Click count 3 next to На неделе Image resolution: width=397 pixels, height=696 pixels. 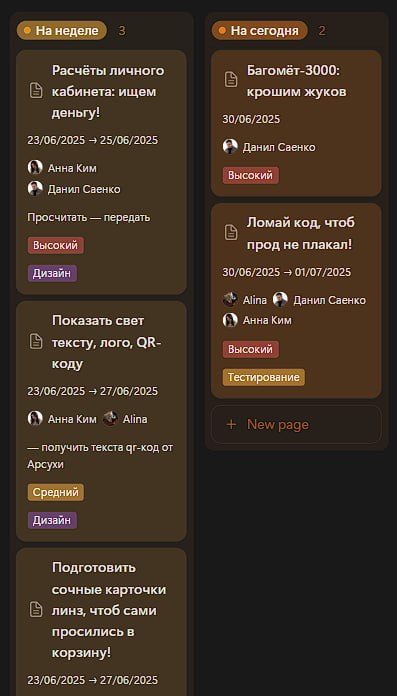[122, 31]
